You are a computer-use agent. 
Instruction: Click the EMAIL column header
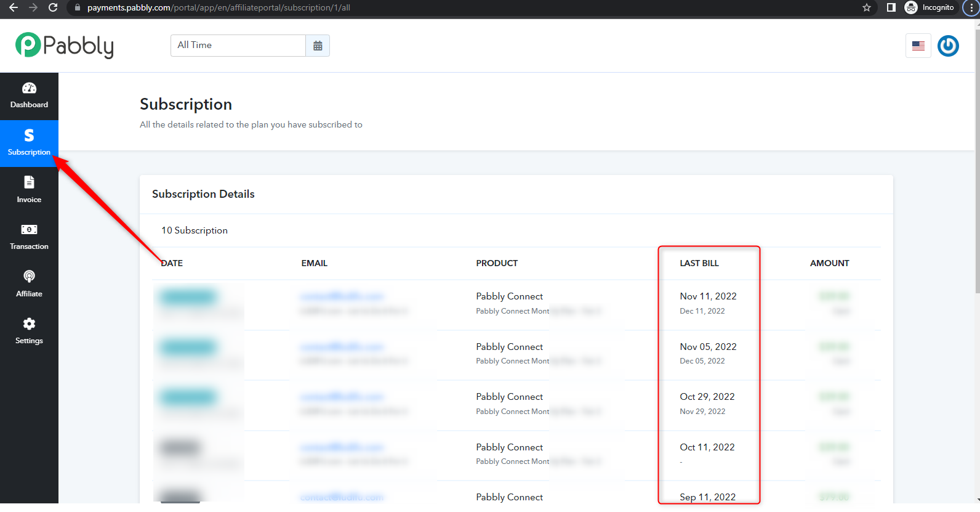coord(315,263)
